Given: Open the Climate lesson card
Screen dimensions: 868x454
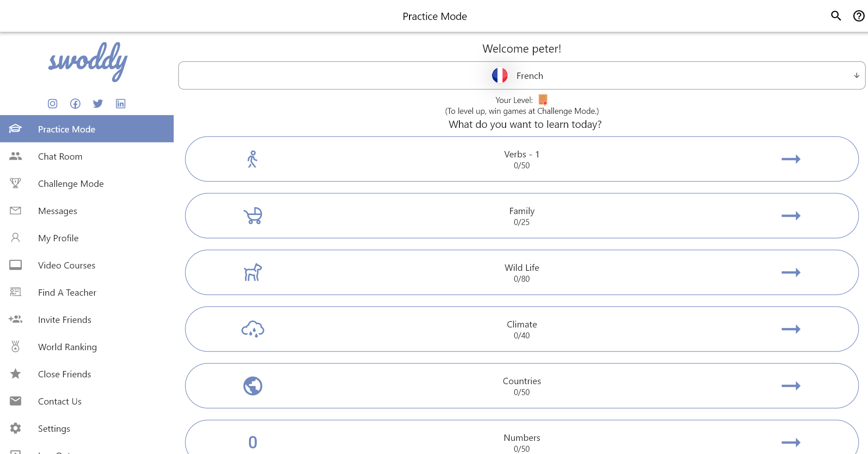Looking at the screenshot, I should tap(522, 329).
